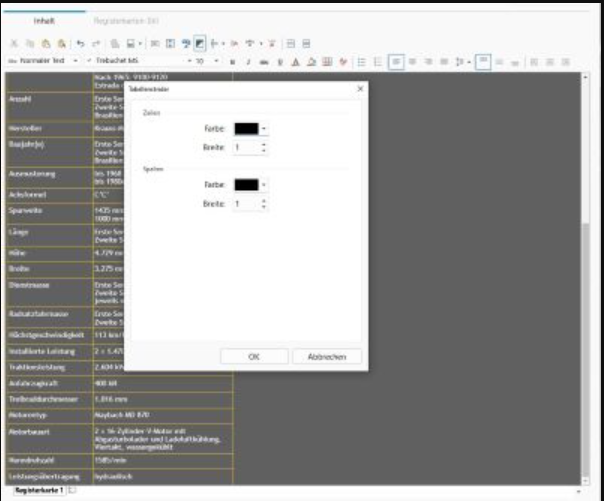The width and height of the screenshot is (604, 501).
Task: Toggle bold formatting in the toolbar
Action: (232, 61)
